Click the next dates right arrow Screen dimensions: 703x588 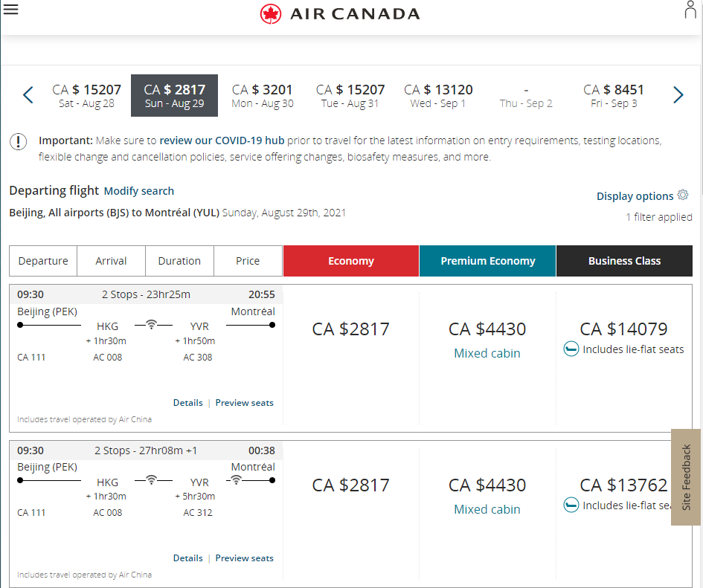(x=678, y=95)
